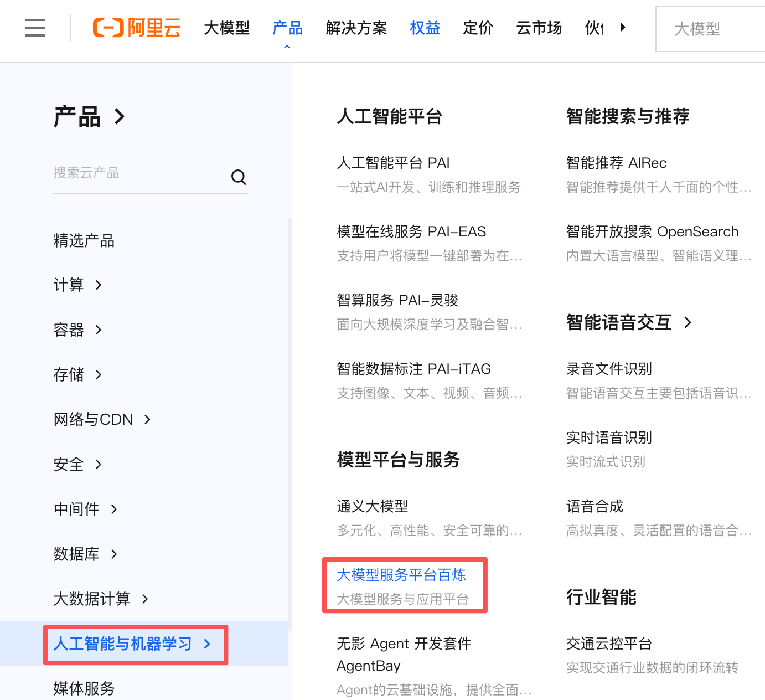Image resolution: width=765 pixels, height=700 pixels.
Task: Select 定价 in the top navigation
Action: 478,28
